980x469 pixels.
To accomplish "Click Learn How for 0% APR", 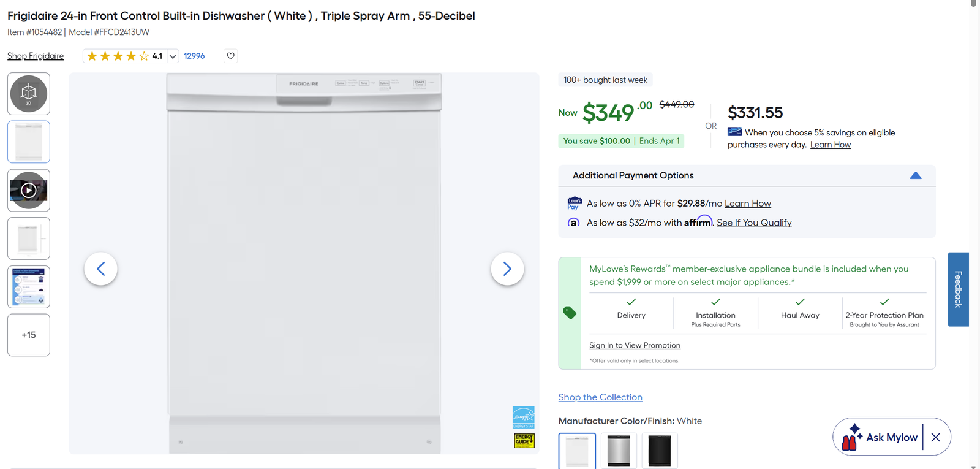I will pos(748,204).
